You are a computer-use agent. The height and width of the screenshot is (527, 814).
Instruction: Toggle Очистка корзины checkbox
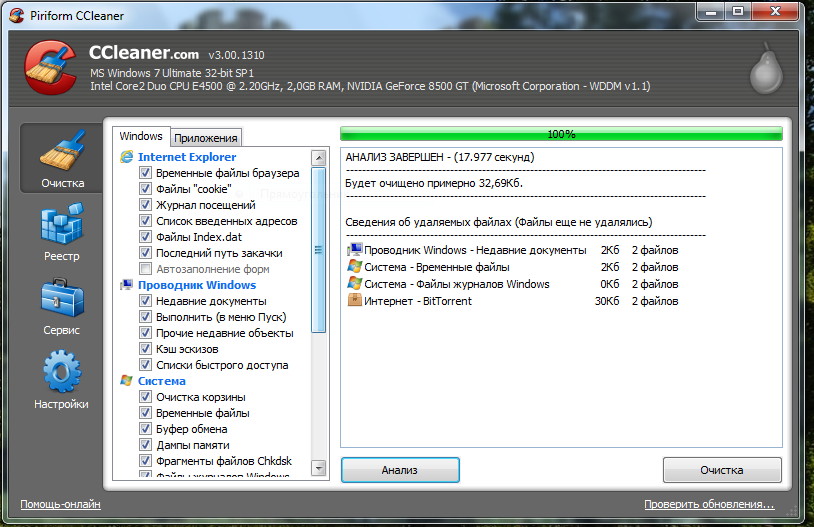click(145, 397)
